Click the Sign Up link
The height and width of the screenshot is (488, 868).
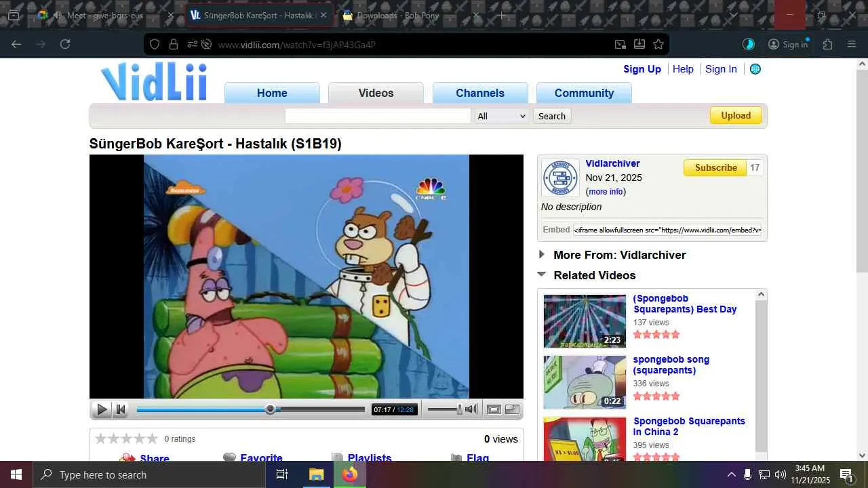642,69
